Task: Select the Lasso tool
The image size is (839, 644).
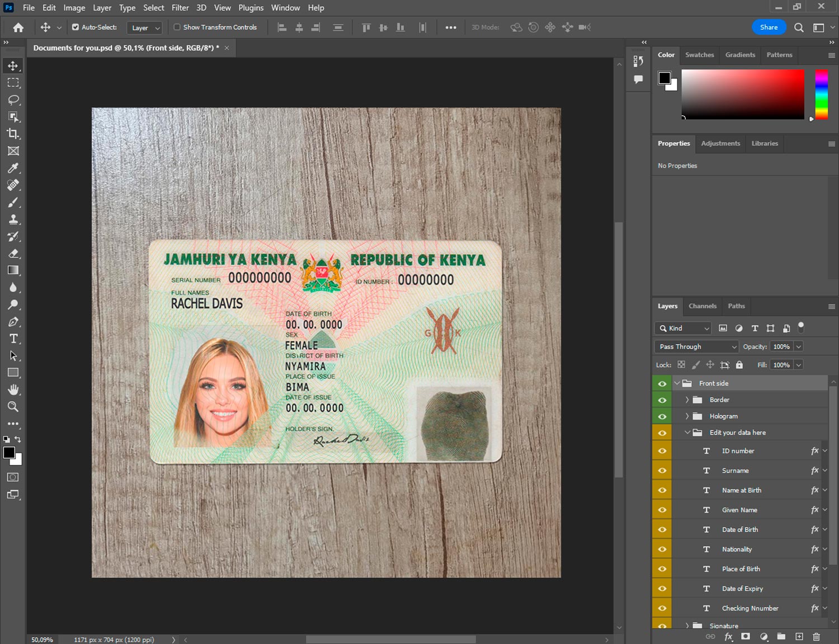Action: 13,100
